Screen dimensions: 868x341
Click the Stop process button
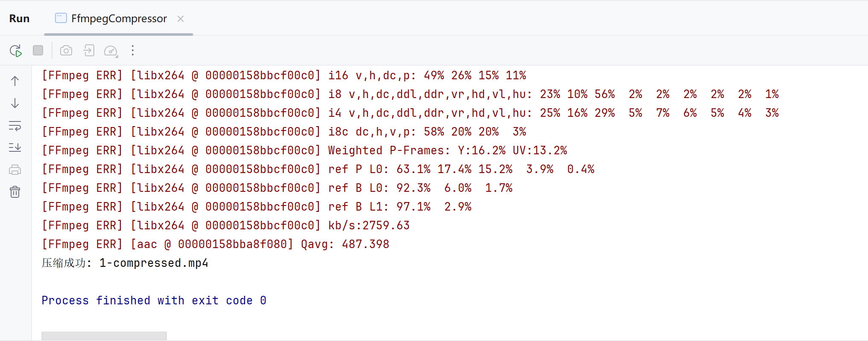tap(38, 51)
